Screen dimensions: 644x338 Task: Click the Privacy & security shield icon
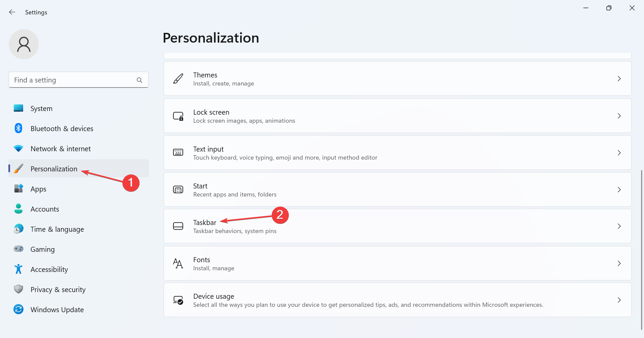coord(18,289)
